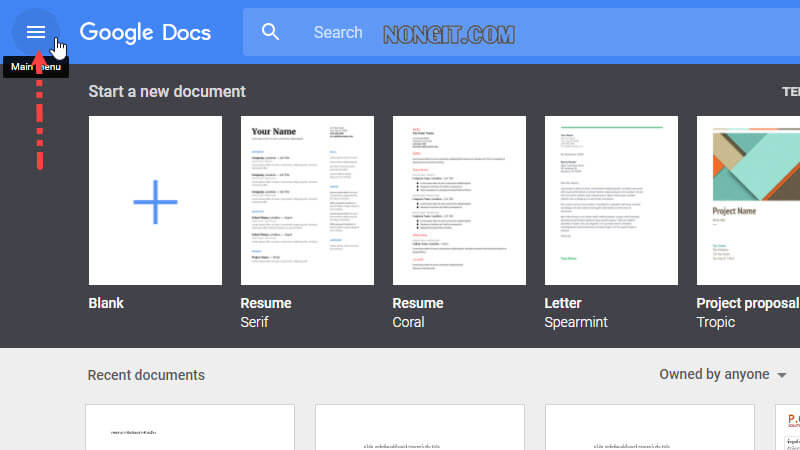Click the search magnifier icon
800x450 pixels.
coord(270,32)
